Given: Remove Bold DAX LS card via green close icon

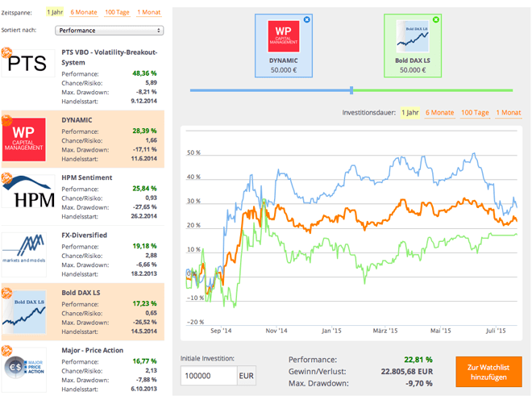Looking at the screenshot, I should 436,19.
